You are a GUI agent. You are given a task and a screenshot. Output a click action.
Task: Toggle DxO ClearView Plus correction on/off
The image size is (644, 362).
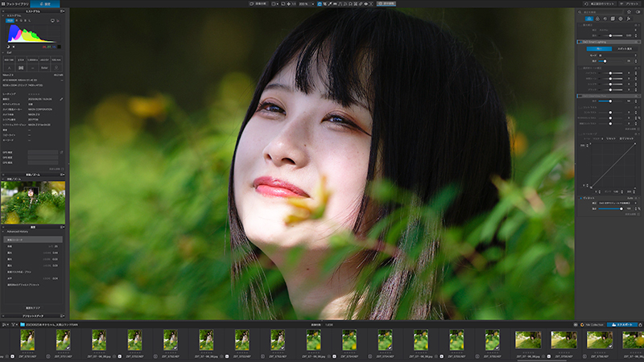(579, 96)
